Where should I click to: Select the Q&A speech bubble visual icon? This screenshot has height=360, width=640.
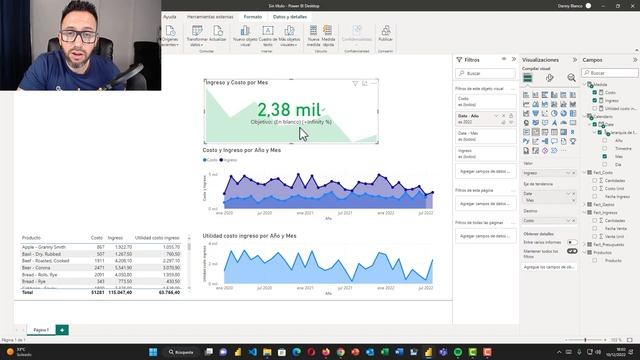pos(554,141)
